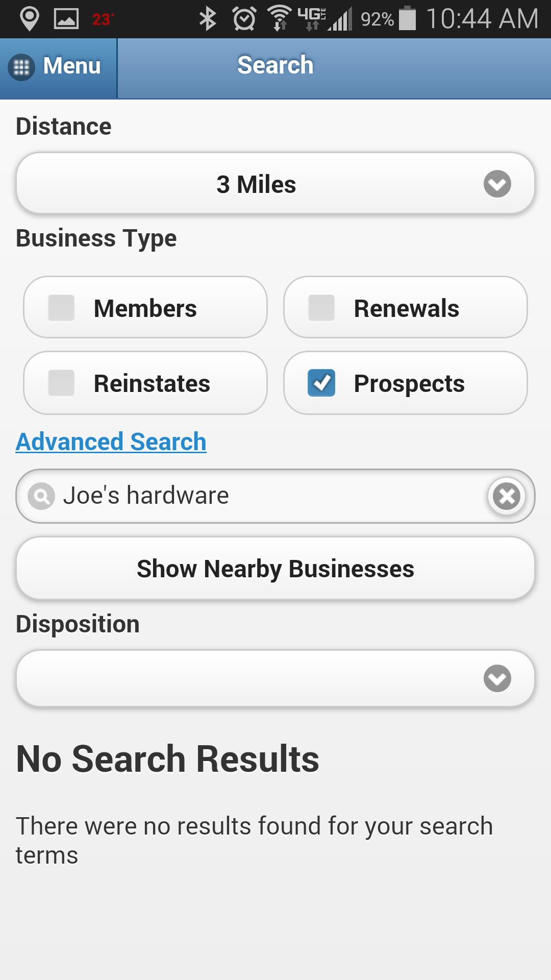Open the Advanced Search link

pyautogui.click(x=111, y=442)
